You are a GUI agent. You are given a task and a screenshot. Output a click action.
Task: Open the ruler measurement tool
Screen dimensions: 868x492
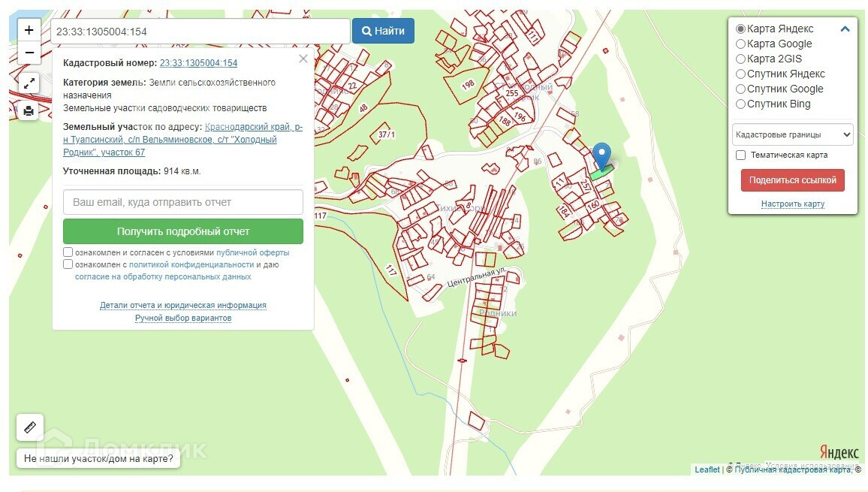pyautogui.click(x=30, y=427)
